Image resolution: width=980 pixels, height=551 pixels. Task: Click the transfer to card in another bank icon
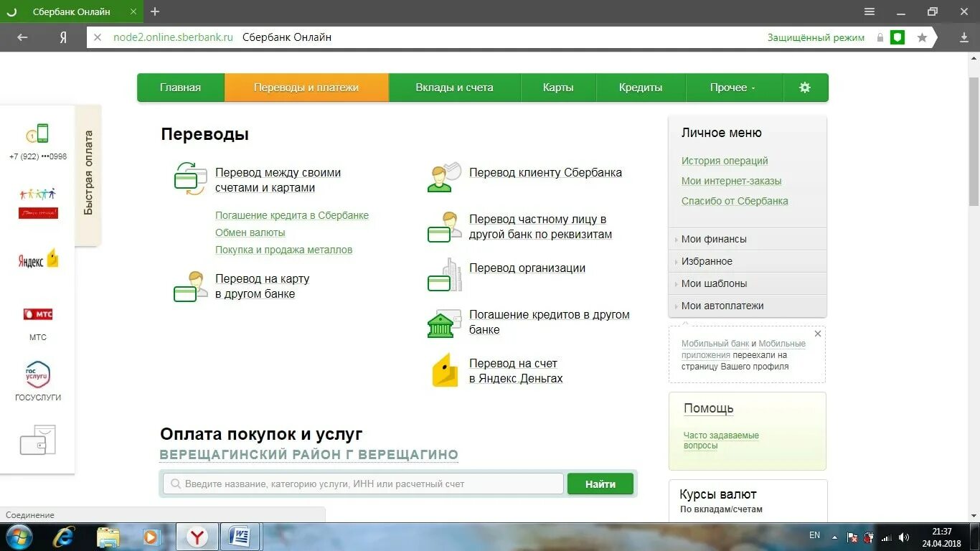tap(191, 286)
